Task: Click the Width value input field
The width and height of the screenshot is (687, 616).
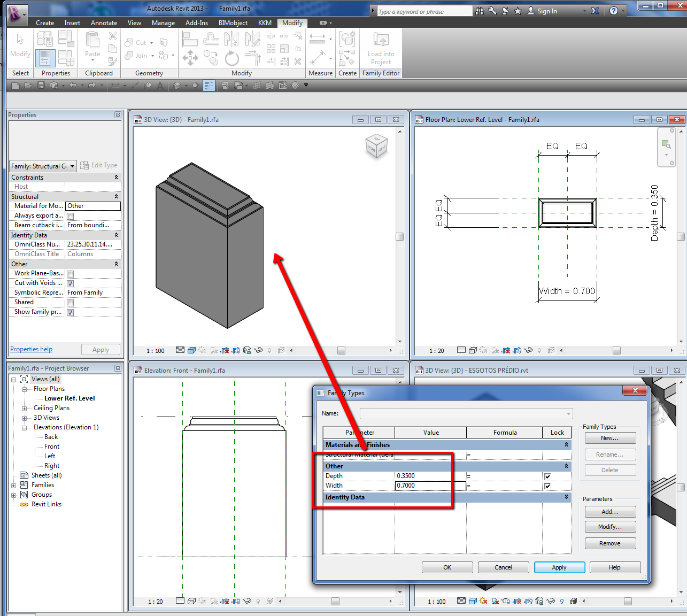Action: click(430, 486)
